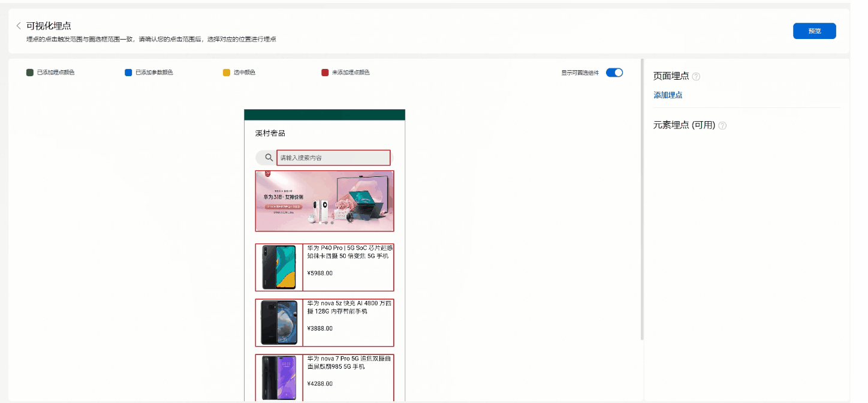Image resolution: width=868 pixels, height=403 pixels.
Task: Click the red 未添加埋点颜色 swatch
Action: [x=325, y=73]
